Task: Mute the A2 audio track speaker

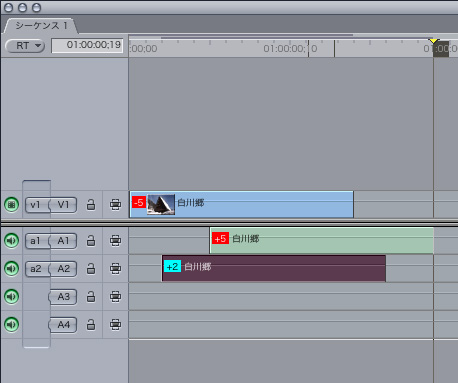Action: pyautogui.click(x=11, y=268)
